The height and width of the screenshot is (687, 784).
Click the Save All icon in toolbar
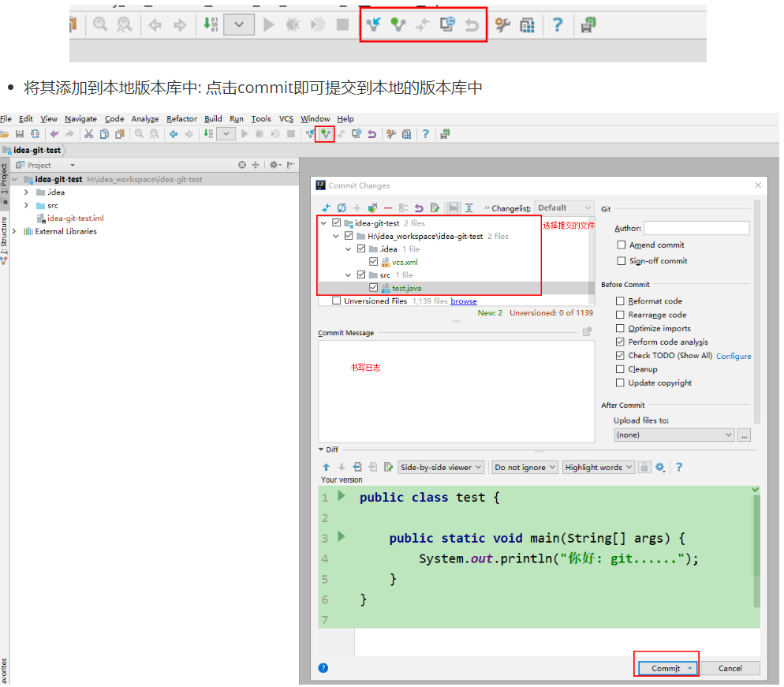20,134
